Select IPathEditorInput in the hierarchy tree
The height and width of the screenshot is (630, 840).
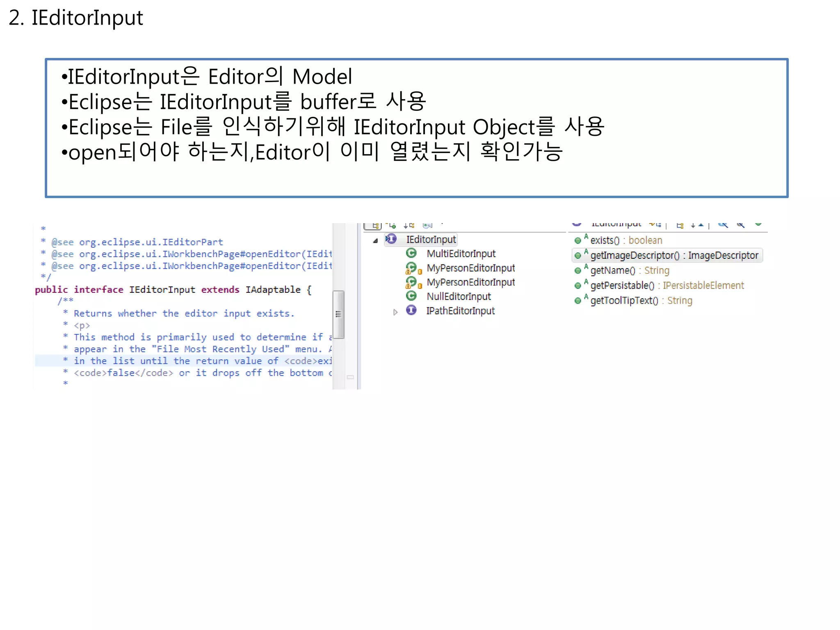461,311
